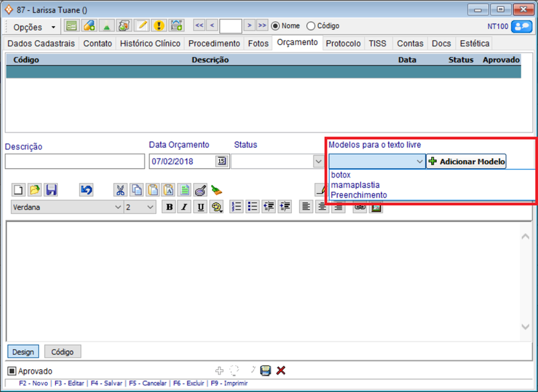Switch to the Histórico Clínico tab
538x392 pixels.
150,44
